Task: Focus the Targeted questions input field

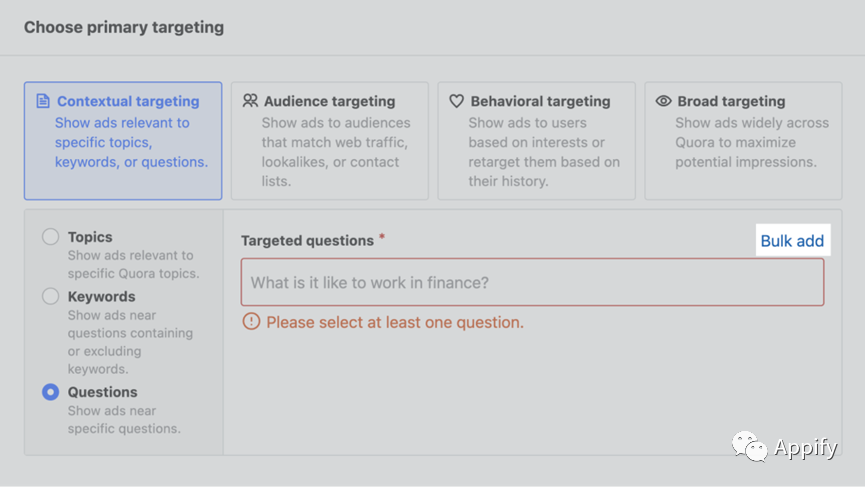Action: (x=532, y=282)
